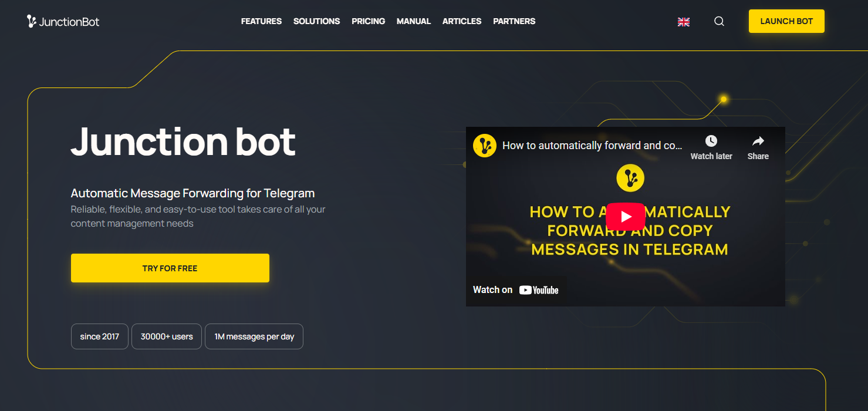
Task: Open the Solutions menu item
Action: point(316,21)
